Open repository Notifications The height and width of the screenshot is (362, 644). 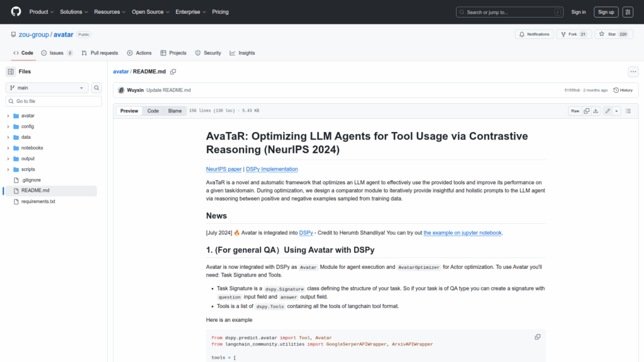pos(535,34)
